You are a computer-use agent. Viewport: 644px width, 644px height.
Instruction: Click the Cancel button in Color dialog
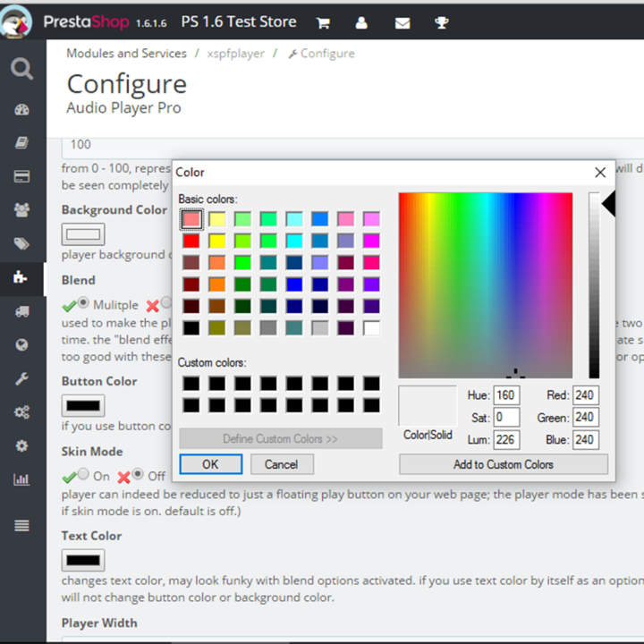(282, 464)
